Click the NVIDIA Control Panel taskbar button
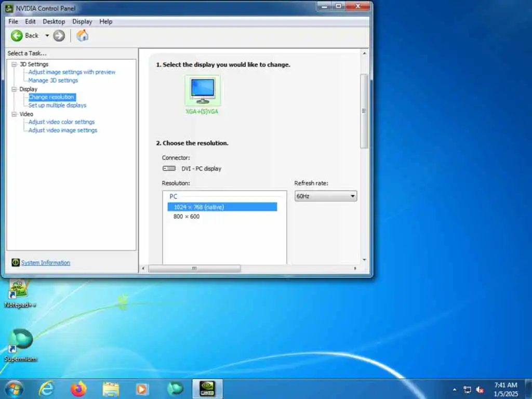This screenshot has height=399, width=532. (207, 389)
